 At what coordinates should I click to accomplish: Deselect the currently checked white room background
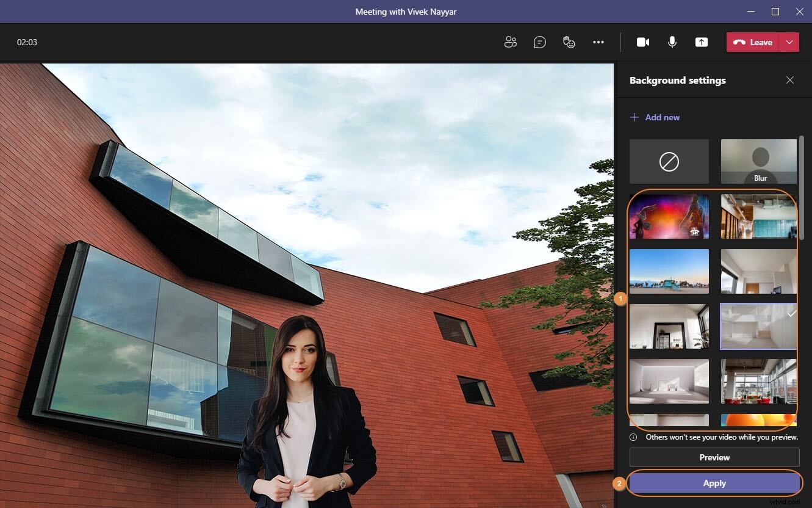click(758, 327)
